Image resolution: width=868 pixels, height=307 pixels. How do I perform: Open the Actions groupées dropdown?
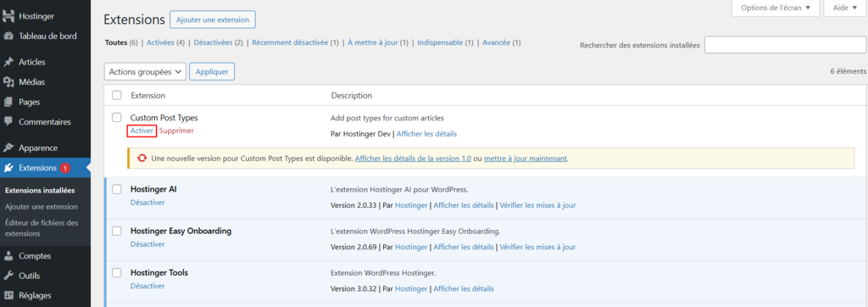click(x=145, y=71)
